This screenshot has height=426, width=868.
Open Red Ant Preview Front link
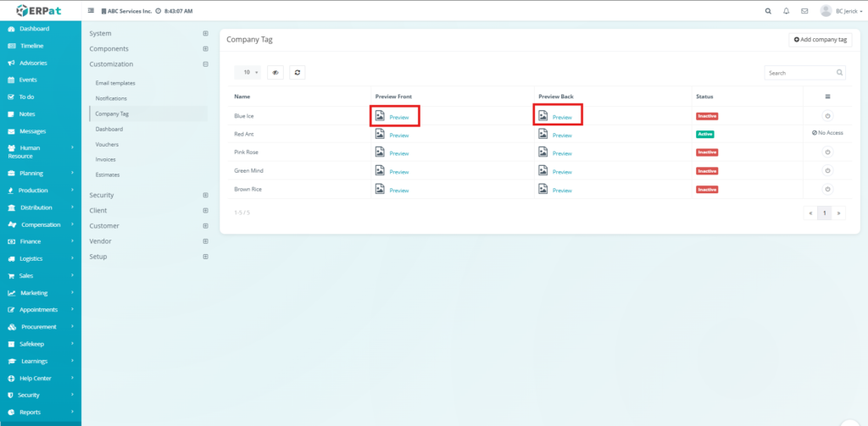[x=398, y=135]
